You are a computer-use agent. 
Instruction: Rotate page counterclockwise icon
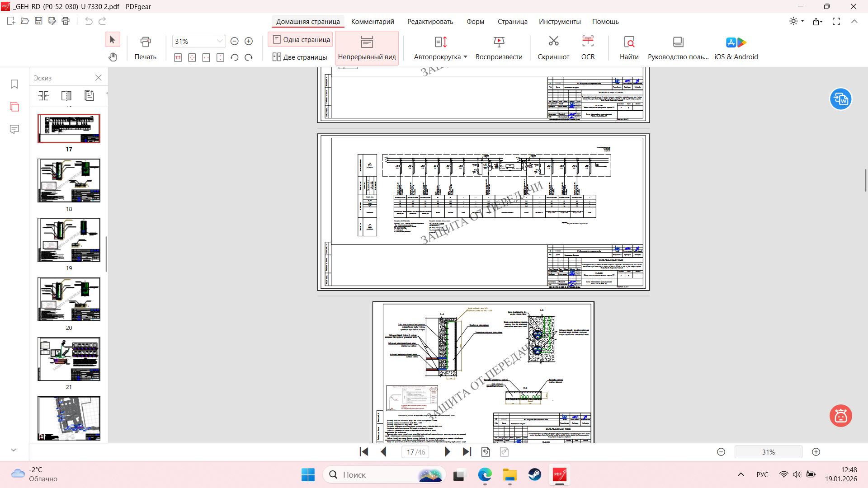(234, 57)
